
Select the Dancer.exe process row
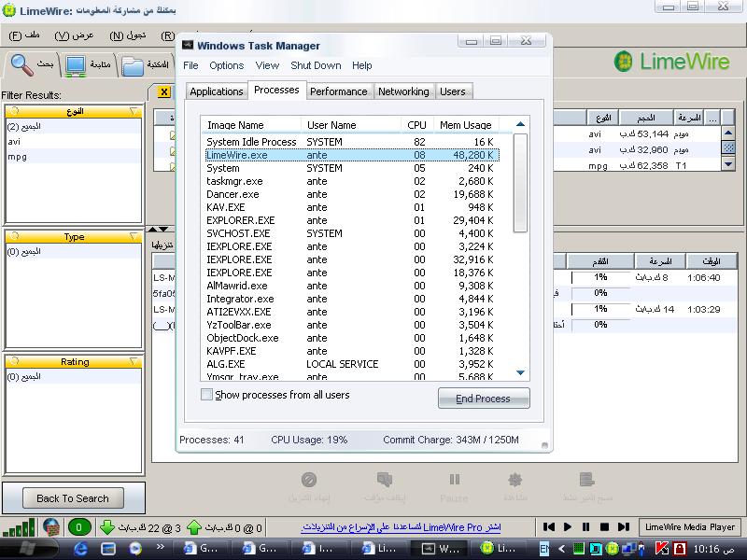coord(352,194)
